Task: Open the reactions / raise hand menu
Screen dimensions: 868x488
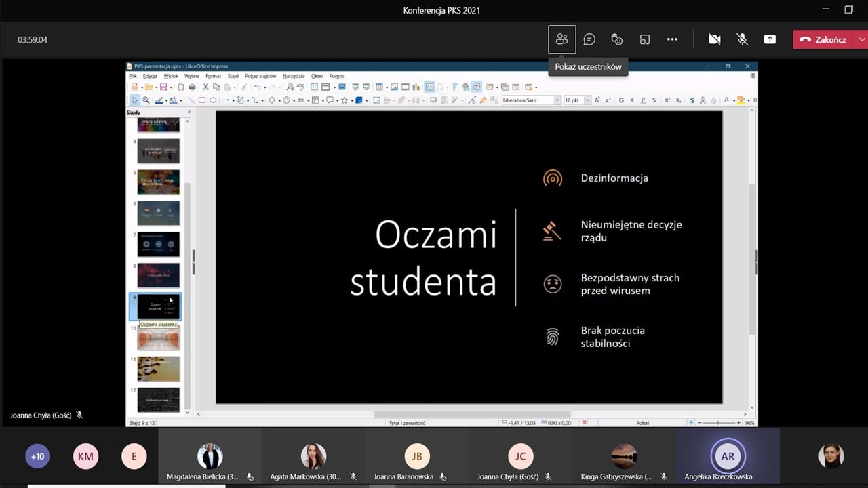Action: coord(617,39)
